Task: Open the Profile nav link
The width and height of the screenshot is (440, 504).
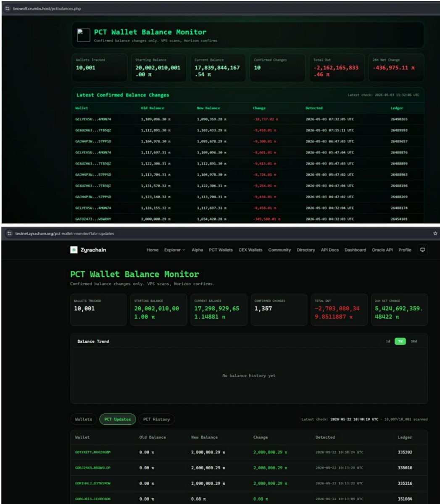Action: 405,250
